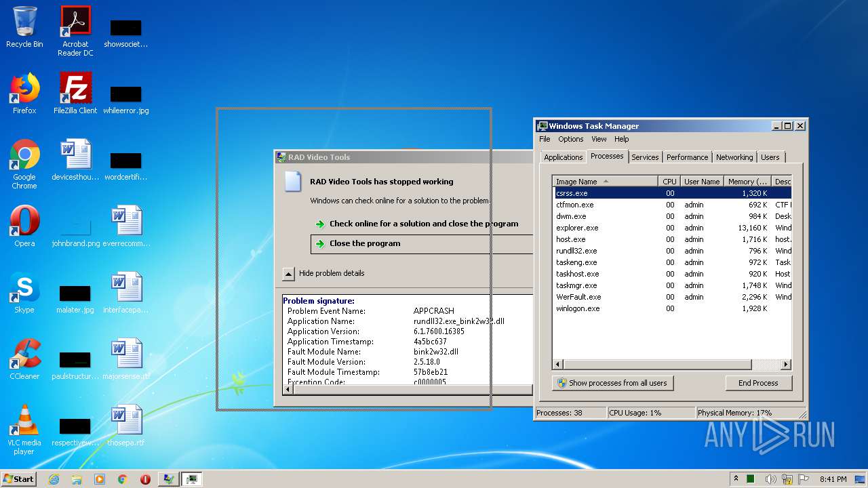The height and width of the screenshot is (488, 868).
Task: Open Internet Explorer from the taskbar
Action: click(x=54, y=479)
